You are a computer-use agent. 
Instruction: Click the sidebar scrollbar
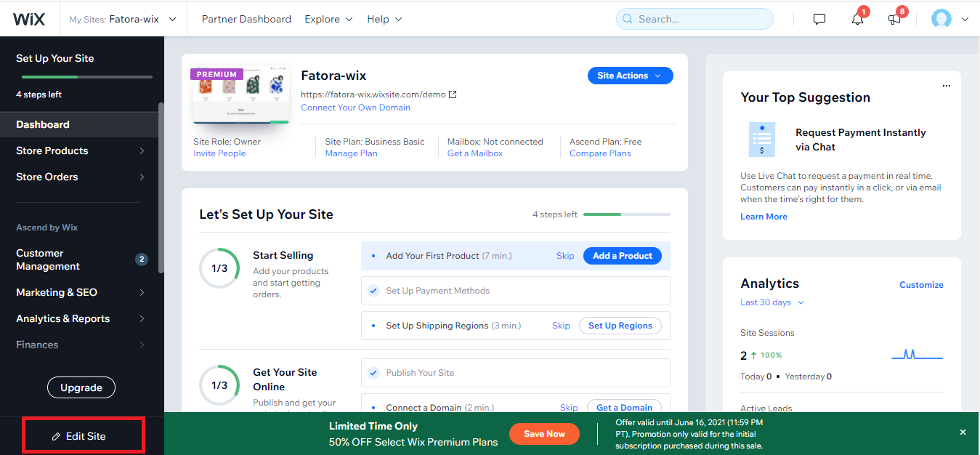[x=161, y=188]
